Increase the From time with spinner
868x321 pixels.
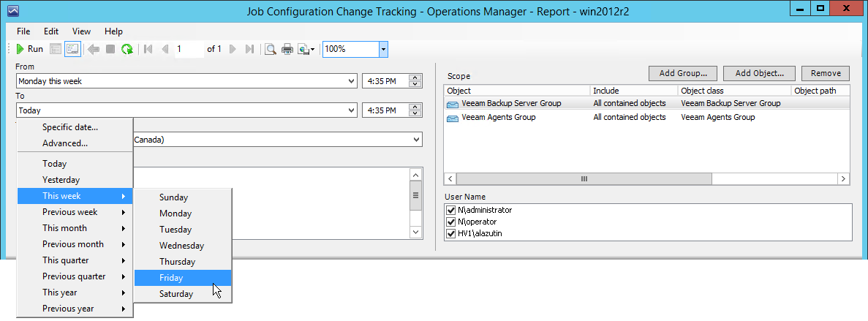[415, 78]
